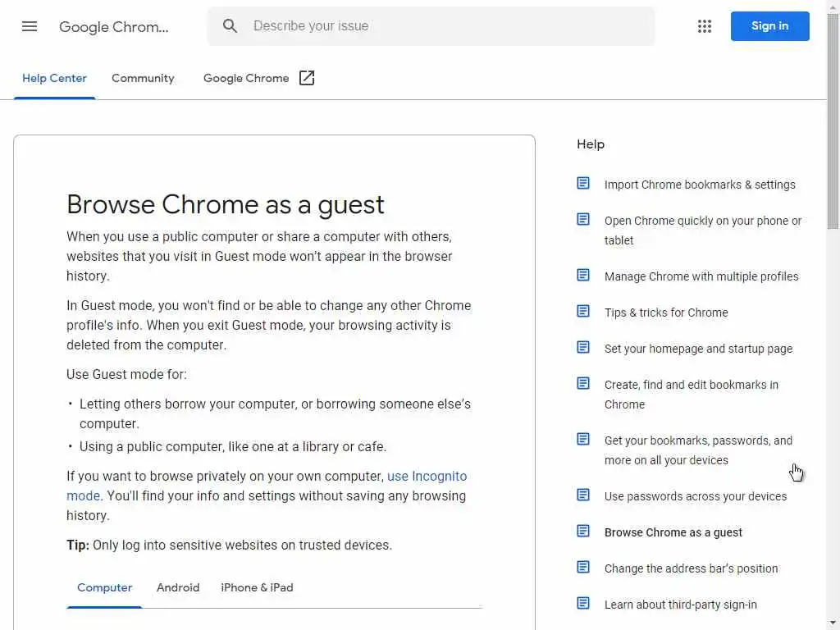Open Manage Chrome with multiple profiles article
Screen dimensions: 840x630
[701, 276]
